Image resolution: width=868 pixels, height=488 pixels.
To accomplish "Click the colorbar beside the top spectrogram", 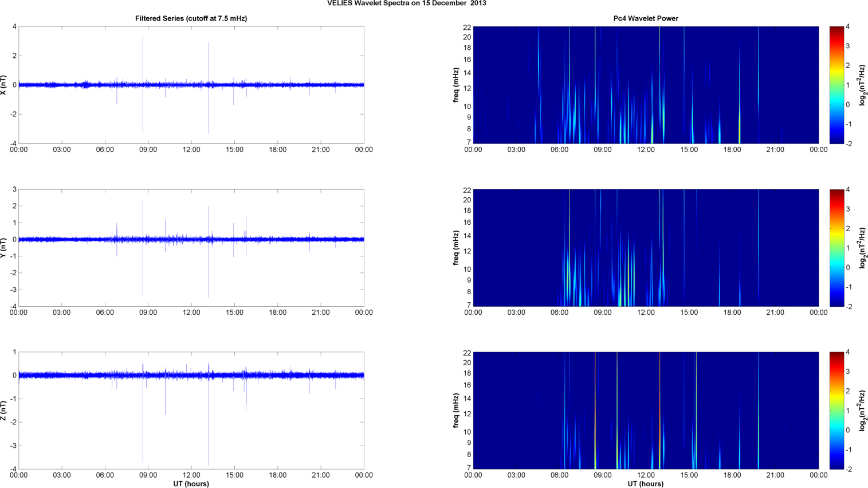I will coord(836,85).
